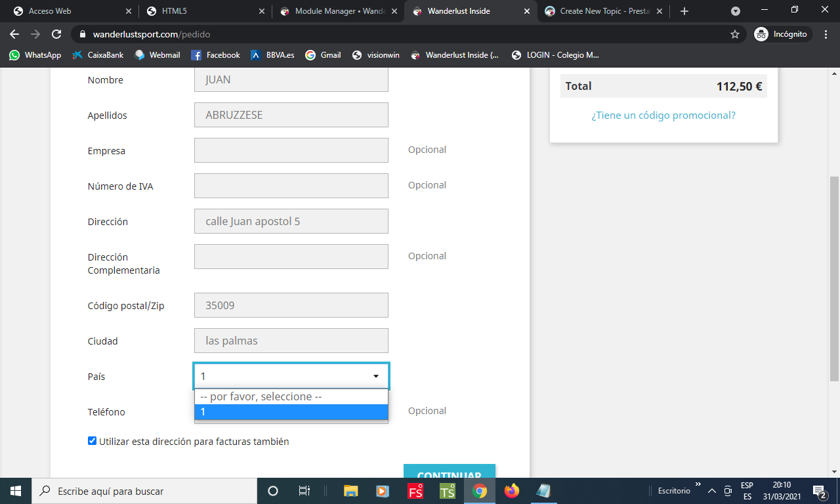Click the Meet Now tray icon
Image resolution: width=840 pixels, height=504 pixels.
coord(728,491)
